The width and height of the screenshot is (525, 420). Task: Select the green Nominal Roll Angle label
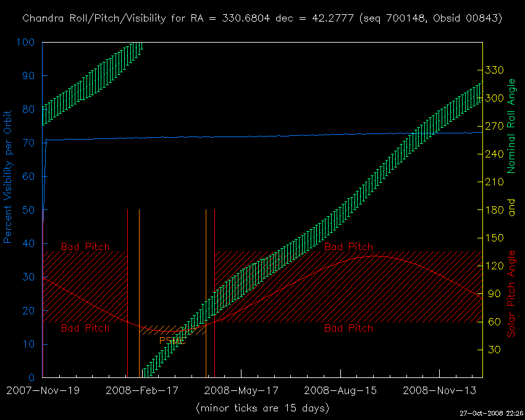[511, 125]
